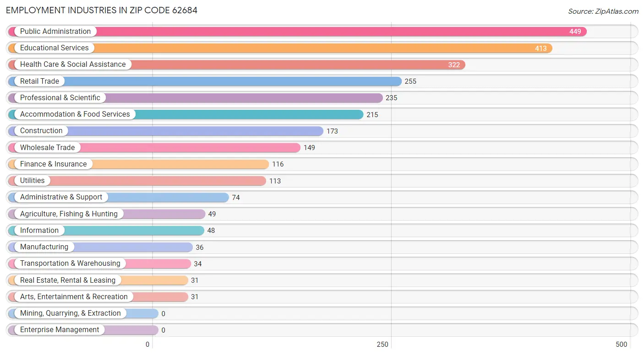Screen dimensions: 644x355
Task: Select the Information teal bar
Action: [106, 231]
